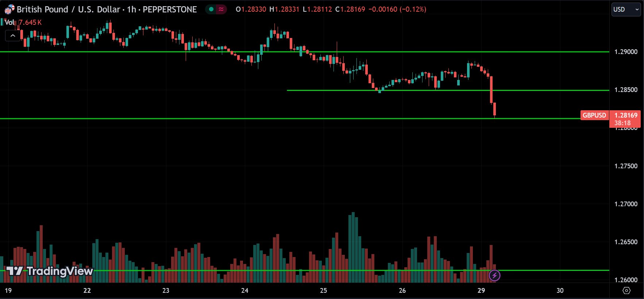This screenshot has width=644, height=299.
Task: Click the Vol indicator label
Action: (9, 22)
